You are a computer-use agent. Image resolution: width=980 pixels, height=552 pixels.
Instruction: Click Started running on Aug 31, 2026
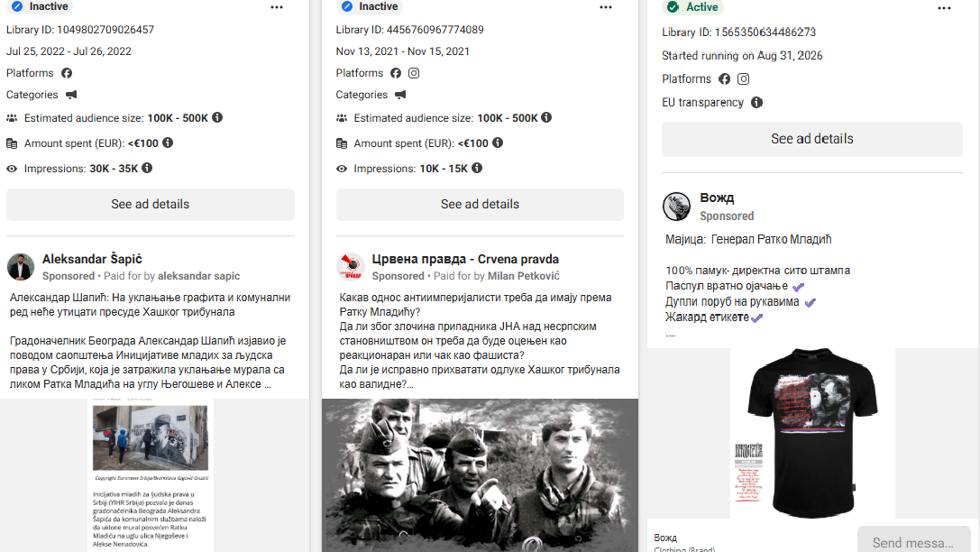[742, 56]
